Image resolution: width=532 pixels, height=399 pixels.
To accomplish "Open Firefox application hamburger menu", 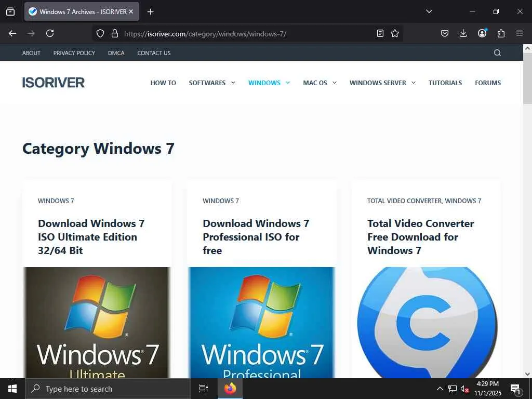I will click(520, 33).
